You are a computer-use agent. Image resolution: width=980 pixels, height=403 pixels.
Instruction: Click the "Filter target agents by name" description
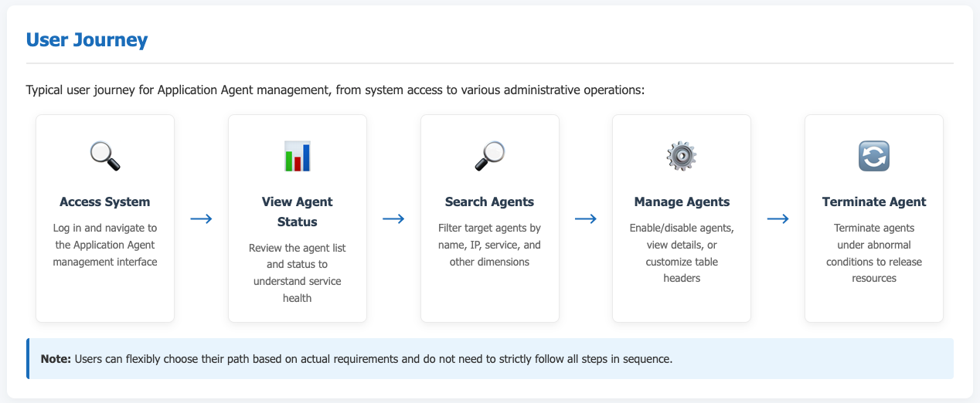click(489, 245)
